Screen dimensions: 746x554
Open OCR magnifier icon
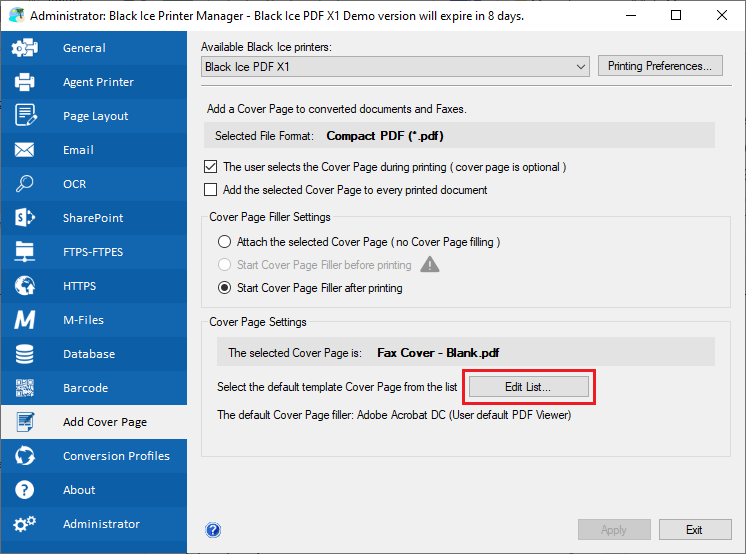coord(25,184)
